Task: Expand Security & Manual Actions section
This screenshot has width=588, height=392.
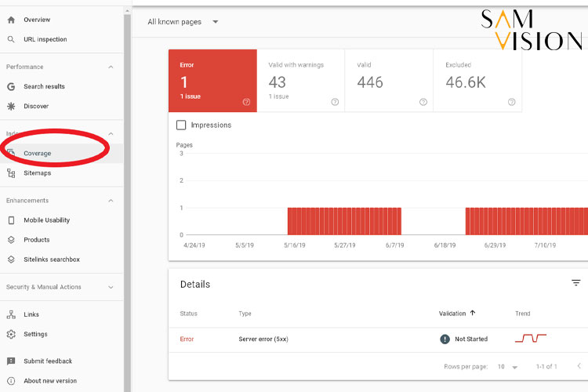Action: click(x=111, y=287)
